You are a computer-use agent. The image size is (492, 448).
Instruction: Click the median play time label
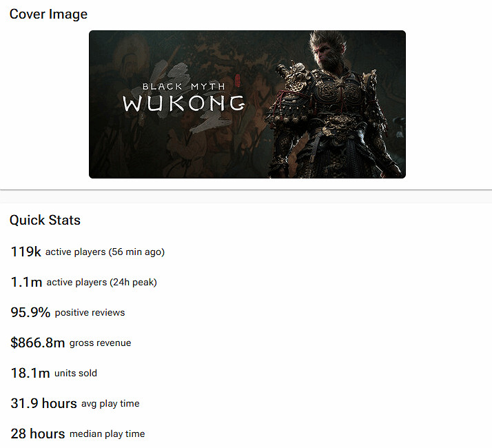(107, 434)
